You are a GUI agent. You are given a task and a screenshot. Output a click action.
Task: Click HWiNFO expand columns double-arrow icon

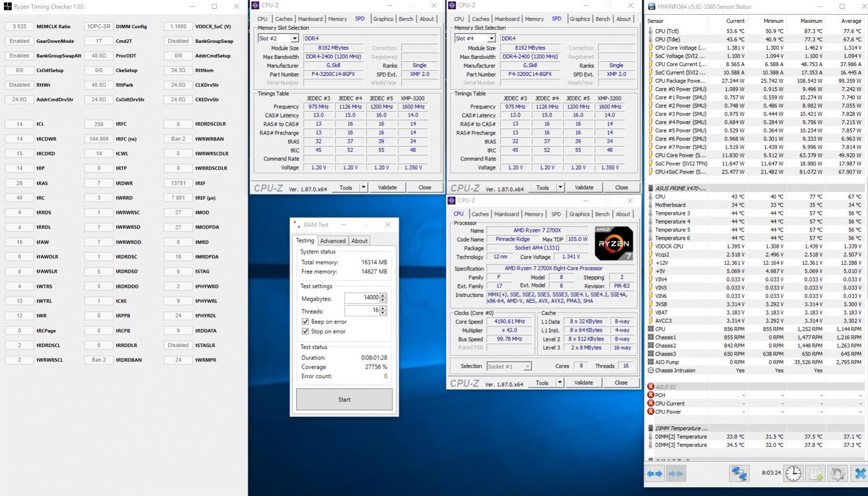(x=655, y=473)
